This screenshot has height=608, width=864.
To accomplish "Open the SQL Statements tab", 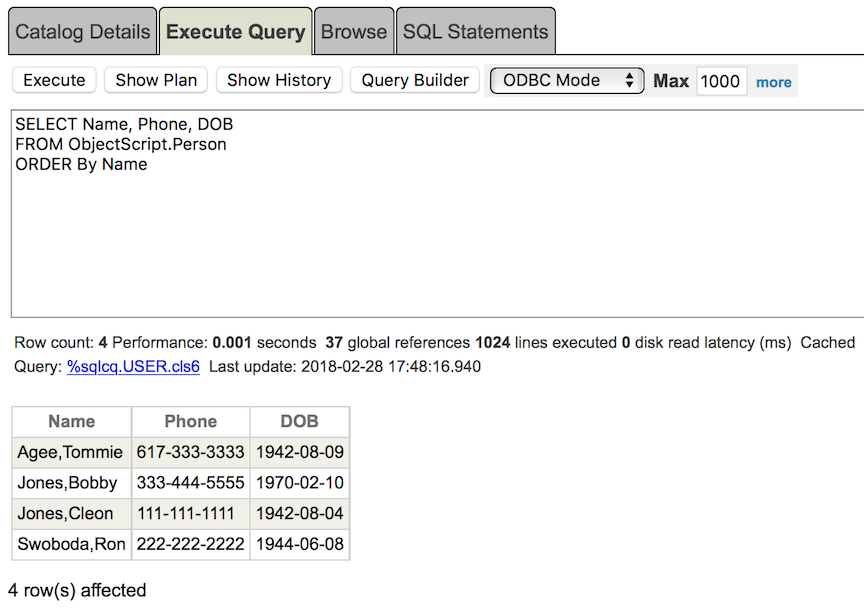I will coord(475,31).
